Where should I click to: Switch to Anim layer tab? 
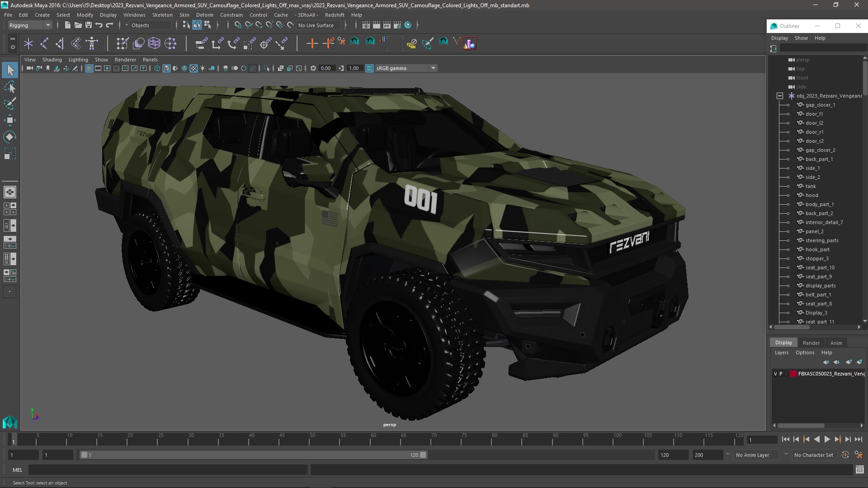coord(836,343)
